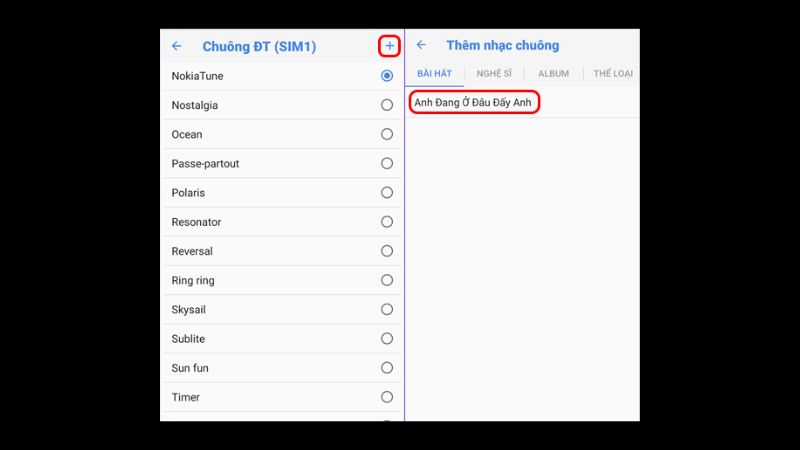Open the THỂ LOẠI tab
Viewport: 800px width, 450px height.
pyautogui.click(x=612, y=74)
